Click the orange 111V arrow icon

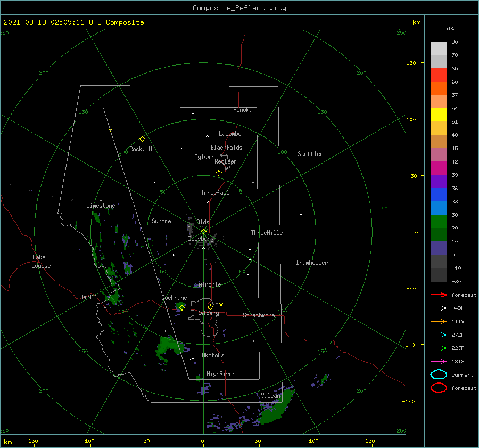tap(439, 321)
